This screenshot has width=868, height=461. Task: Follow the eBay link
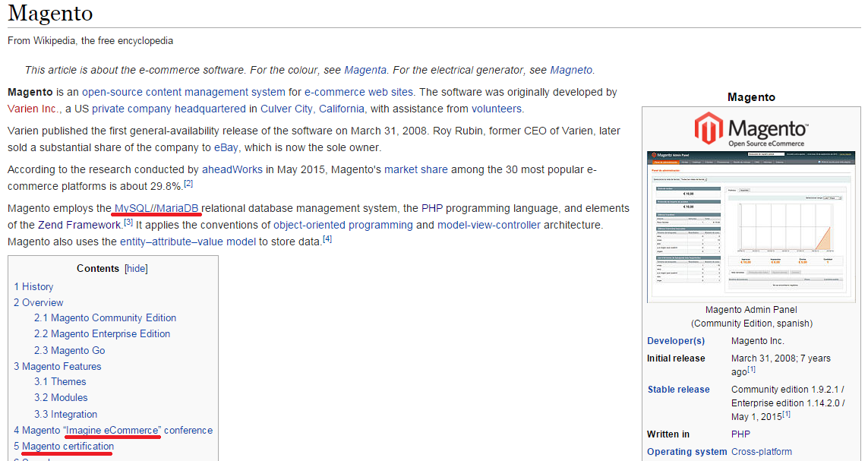226,148
